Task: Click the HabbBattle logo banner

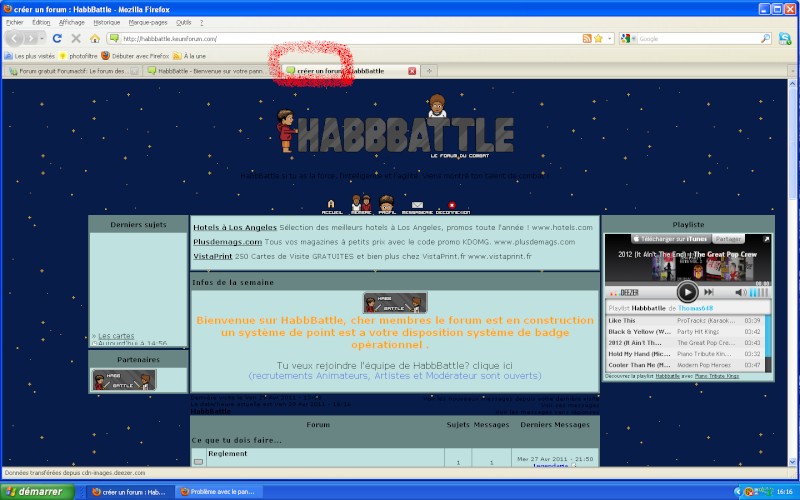Action: 396,127
